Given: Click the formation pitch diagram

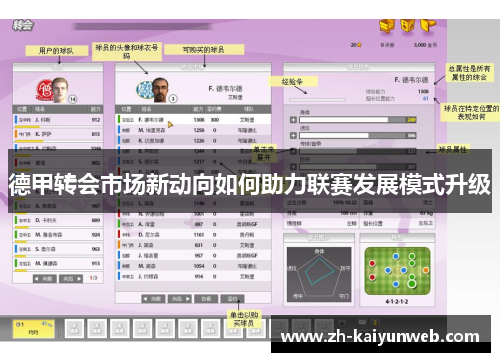Looking at the screenshot, I should point(397,271).
